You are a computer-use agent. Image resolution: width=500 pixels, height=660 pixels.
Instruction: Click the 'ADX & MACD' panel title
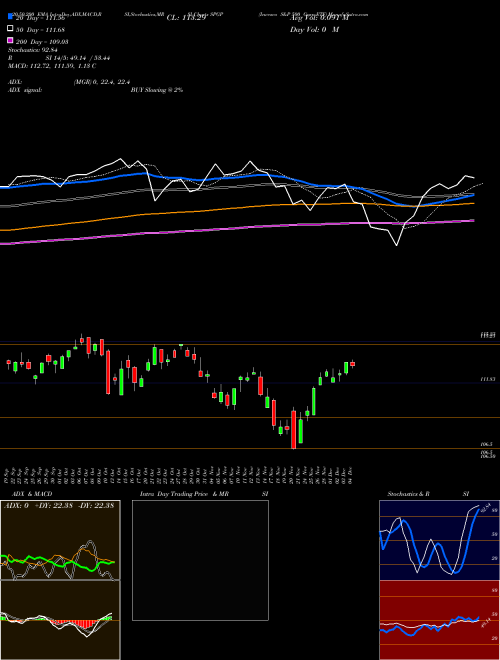coord(32,494)
